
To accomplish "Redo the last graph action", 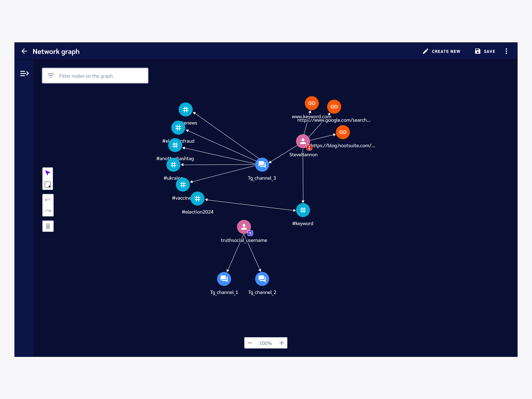I will (48, 211).
